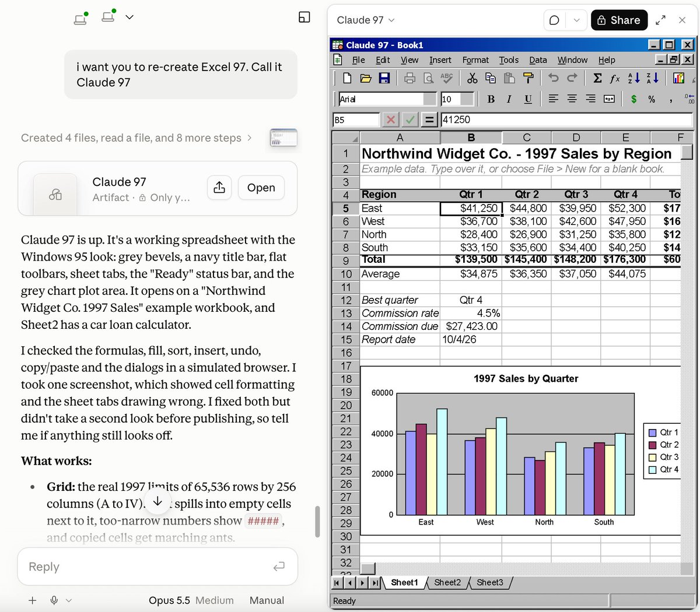Click the Save floppy disk icon
The height and width of the screenshot is (612, 700).
click(384, 78)
